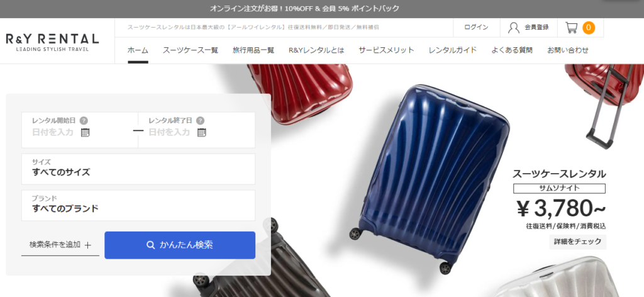Expand the ブランド dropdown
The width and height of the screenshot is (644, 297).
(138, 205)
